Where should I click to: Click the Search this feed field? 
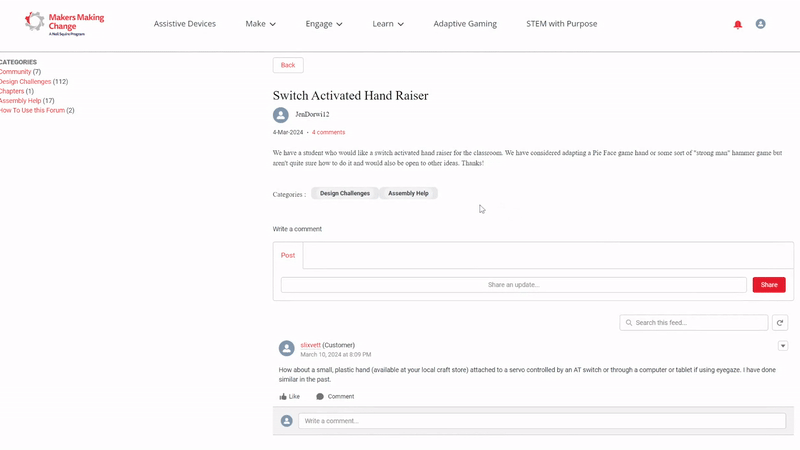(x=694, y=322)
